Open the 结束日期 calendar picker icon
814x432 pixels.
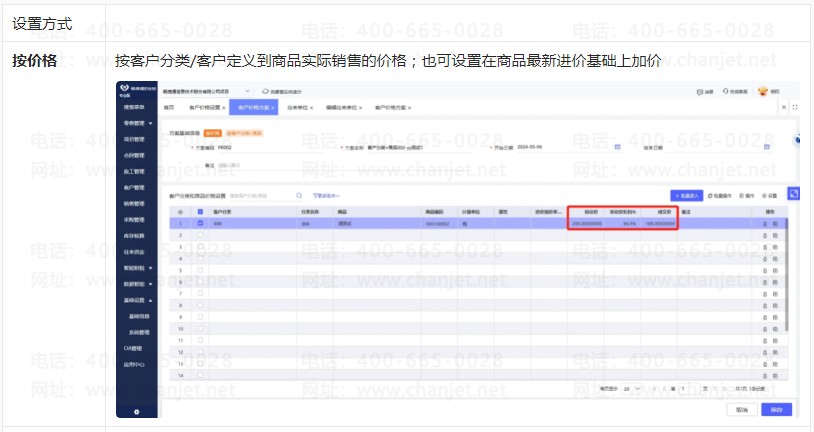tap(766, 147)
